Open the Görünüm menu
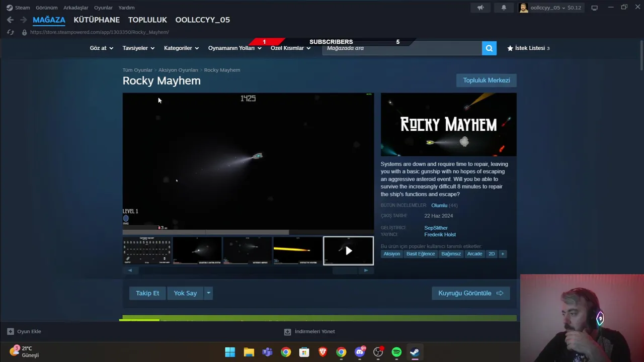Viewport: 644px width, 362px height. click(x=46, y=8)
